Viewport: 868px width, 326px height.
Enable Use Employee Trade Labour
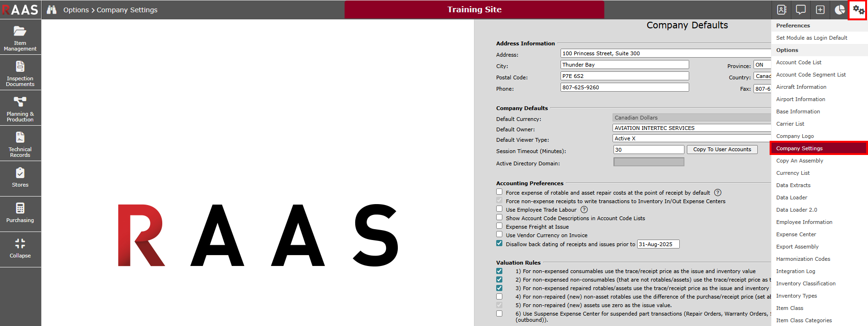[x=499, y=209]
